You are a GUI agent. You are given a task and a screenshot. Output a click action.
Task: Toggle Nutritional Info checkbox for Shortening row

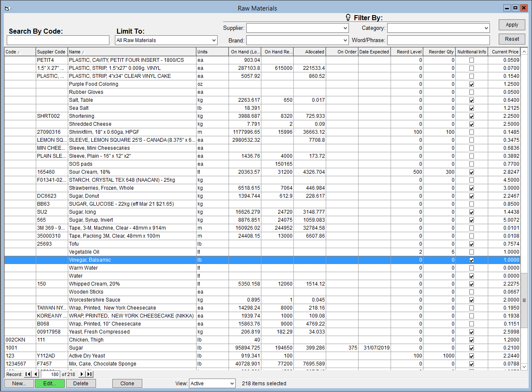point(472,116)
